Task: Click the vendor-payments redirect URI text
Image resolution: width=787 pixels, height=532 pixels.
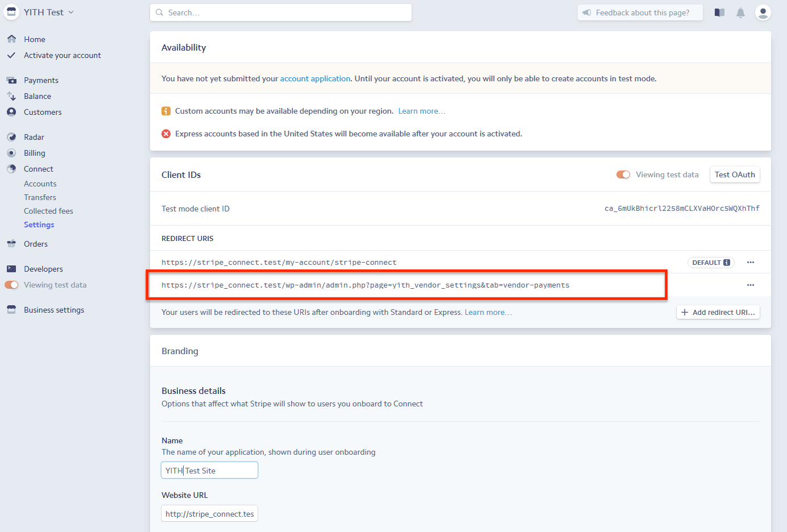Action: [365, 285]
